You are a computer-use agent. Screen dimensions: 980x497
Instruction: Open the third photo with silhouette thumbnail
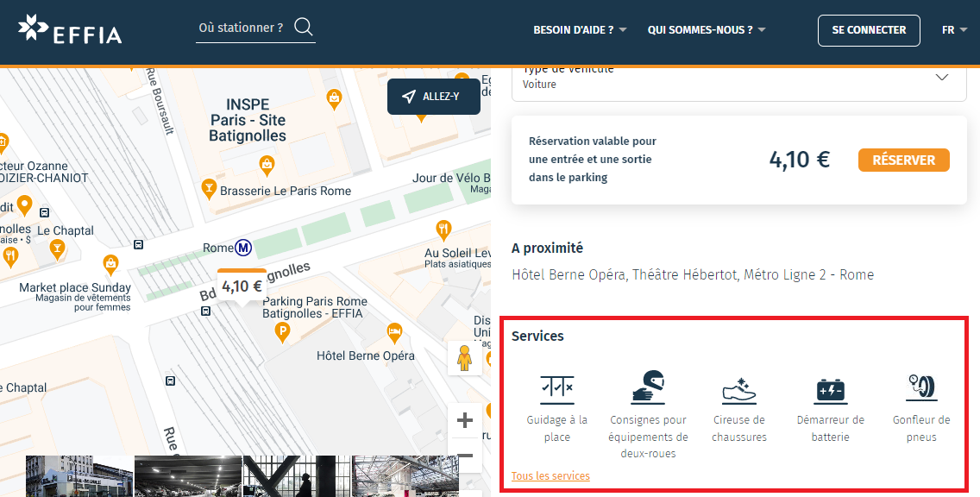click(297, 476)
